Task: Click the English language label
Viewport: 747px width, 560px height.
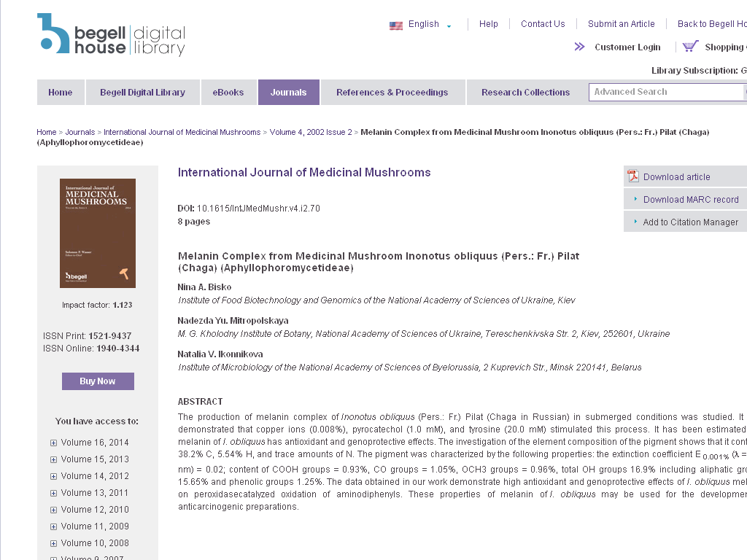Action: point(424,24)
